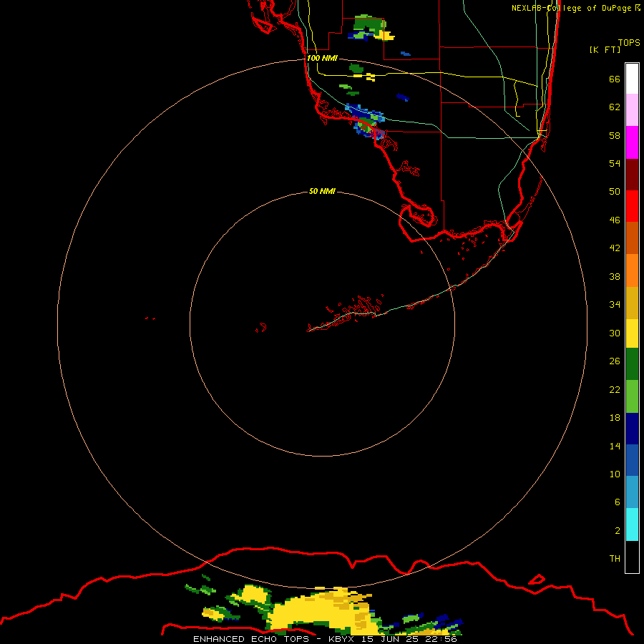644x644 pixels.
Task: Click the 30 legend scale label
Action: point(615,333)
